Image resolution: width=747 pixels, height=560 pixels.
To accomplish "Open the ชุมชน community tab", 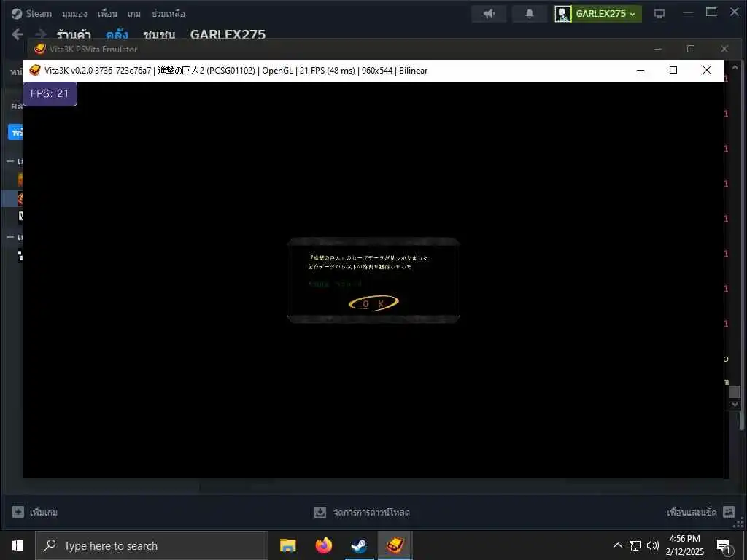I will tap(159, 34).
